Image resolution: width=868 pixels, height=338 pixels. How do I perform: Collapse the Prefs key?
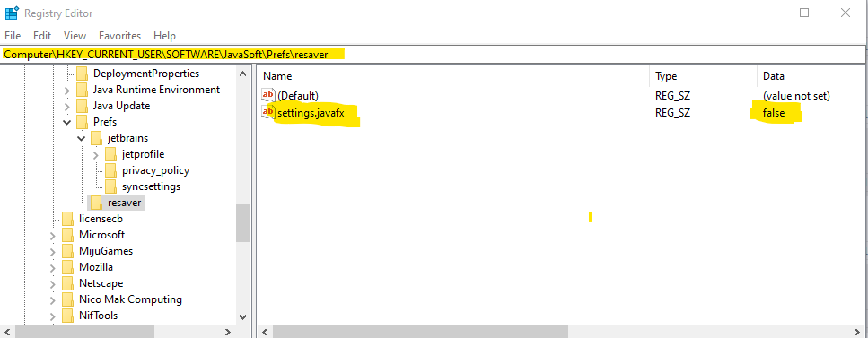click(x=67, y=122)
